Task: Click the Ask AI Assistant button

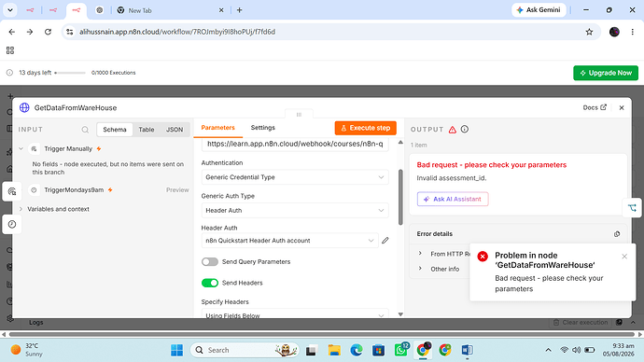Action: pyautogui.click(x=453, y=199)
